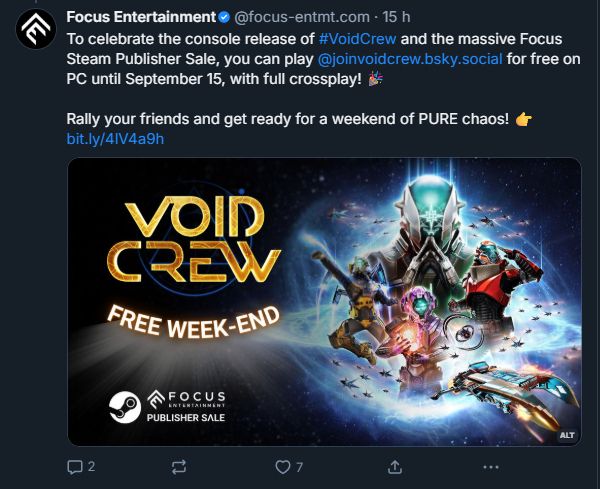Click the reply count number 2

tap(91, 466)
